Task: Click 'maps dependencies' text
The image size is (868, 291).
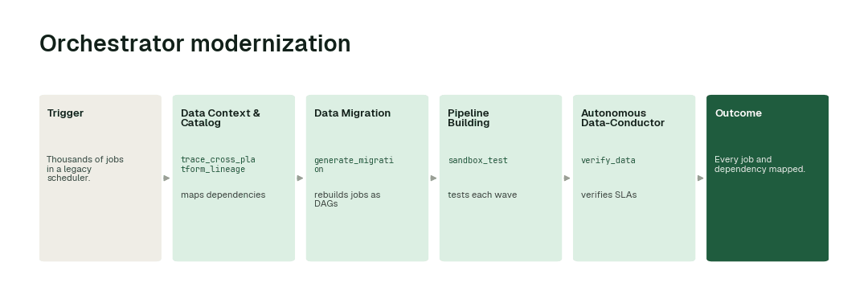Action: [223, 195]
